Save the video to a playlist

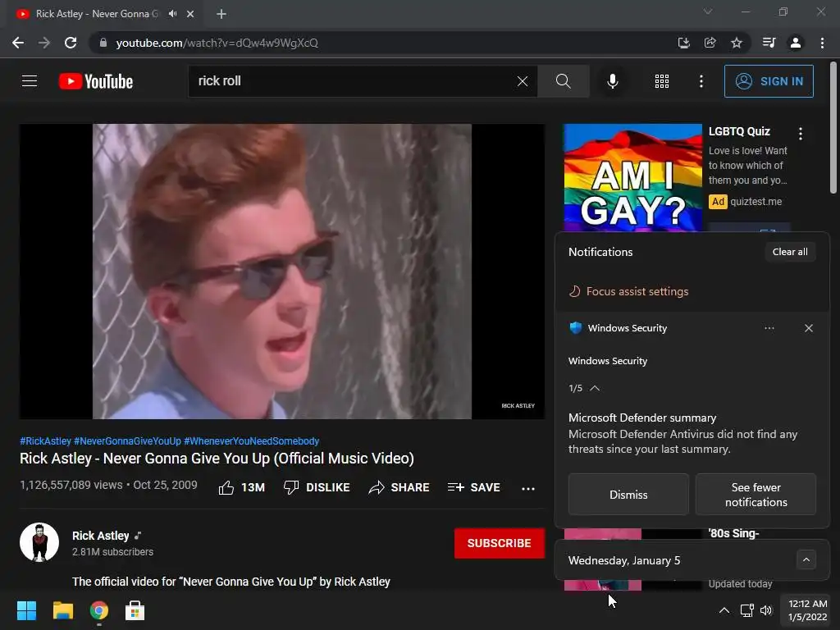point(473,487)
